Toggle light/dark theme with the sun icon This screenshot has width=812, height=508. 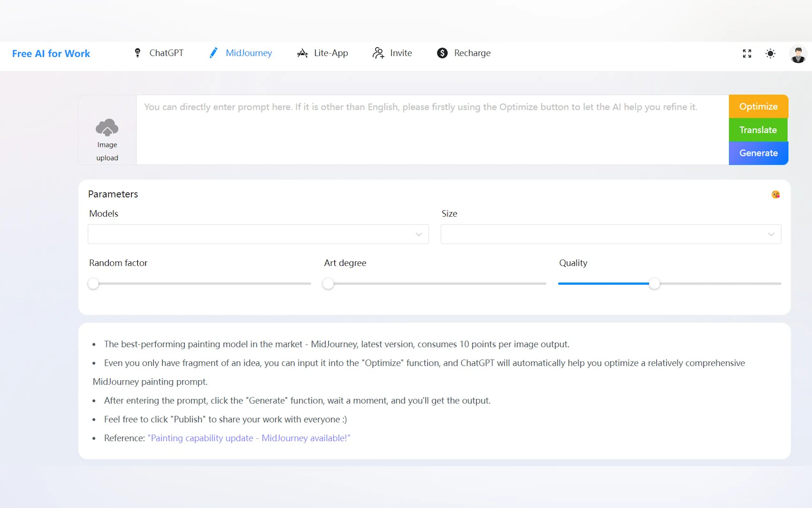tap(770, 53)
